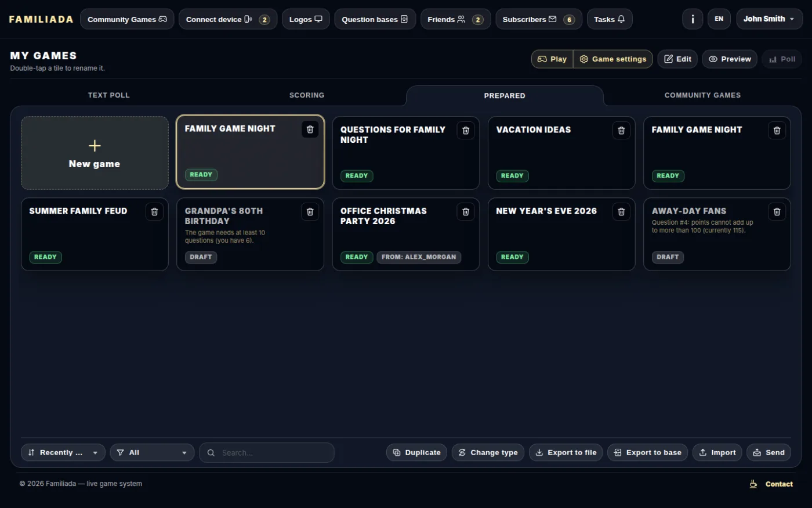Open John Smith account menu

pyautogui.click(x=769, y=19)
